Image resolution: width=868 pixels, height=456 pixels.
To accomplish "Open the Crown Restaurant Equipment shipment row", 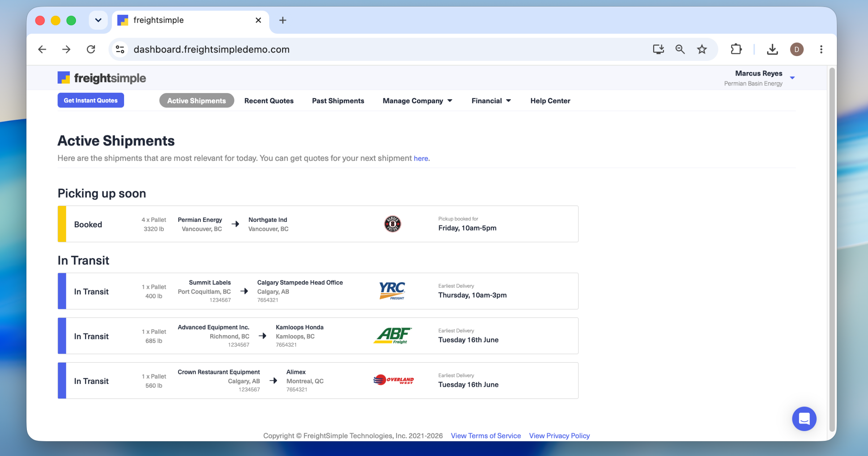I will point(318,381).
